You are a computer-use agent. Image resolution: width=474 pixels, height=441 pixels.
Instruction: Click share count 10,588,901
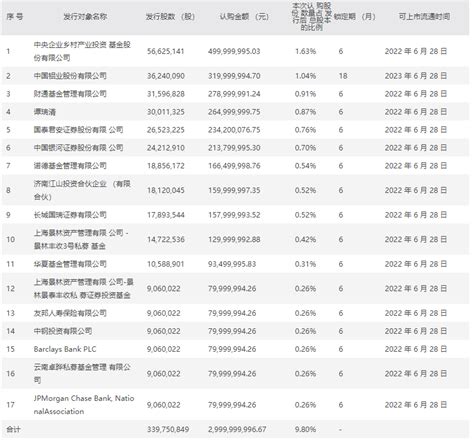point(166,264)
